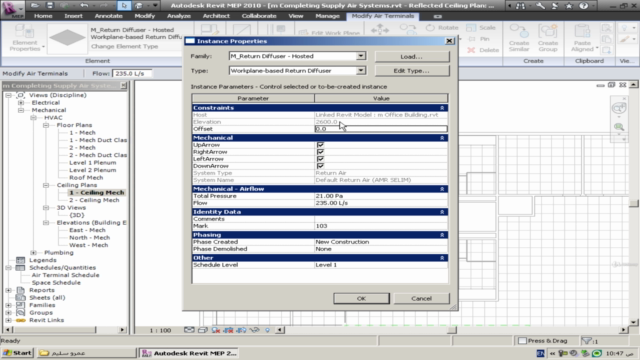640x360 pixels.
Task: Click the Mark value 103 field
Action: (x=381, y=226)
